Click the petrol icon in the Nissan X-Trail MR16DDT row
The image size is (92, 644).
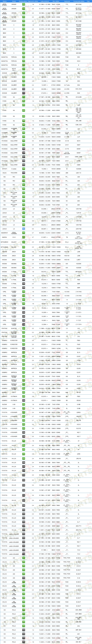coord(24,272)
